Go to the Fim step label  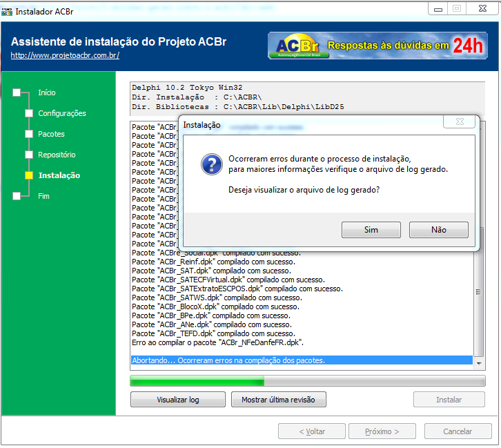pyautogui.click(x=43, y=196)
